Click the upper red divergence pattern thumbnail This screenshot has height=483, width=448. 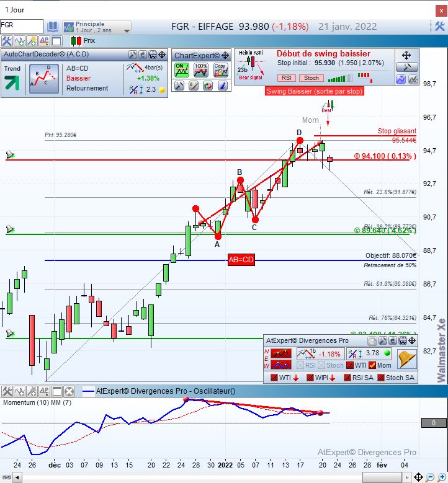(x=281, y=353)
